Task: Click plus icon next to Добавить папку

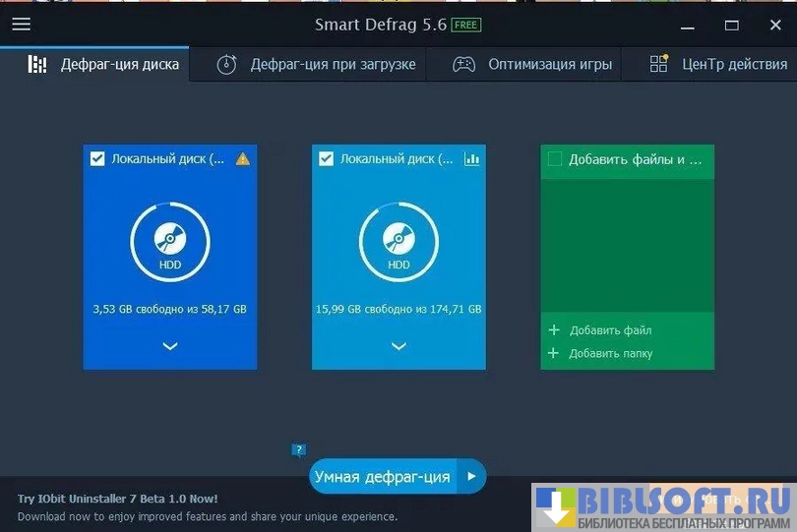Action: tap(554, 353)
